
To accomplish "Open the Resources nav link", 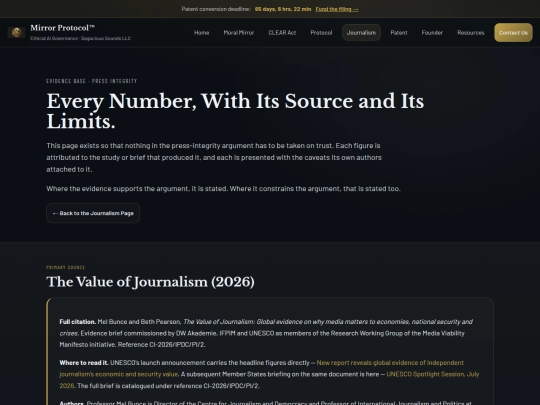I will pyautogui.click(x=470, y=33).
